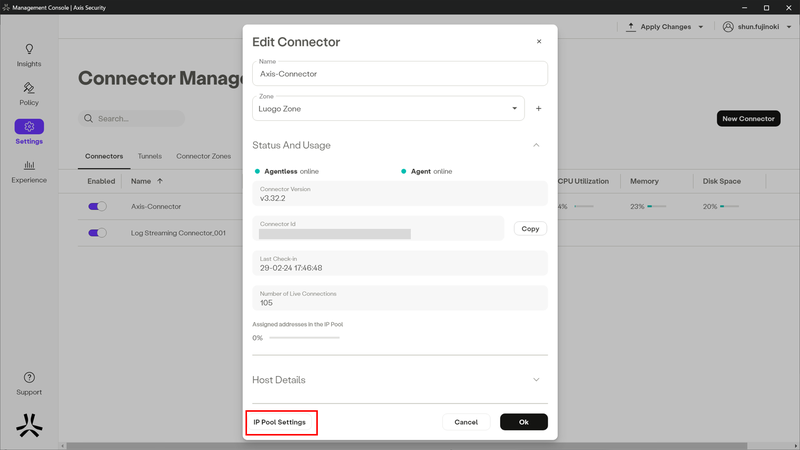This screenshot has width=800, height=450.
Task: Click the CPU Utilization column header
Action: 583,181
